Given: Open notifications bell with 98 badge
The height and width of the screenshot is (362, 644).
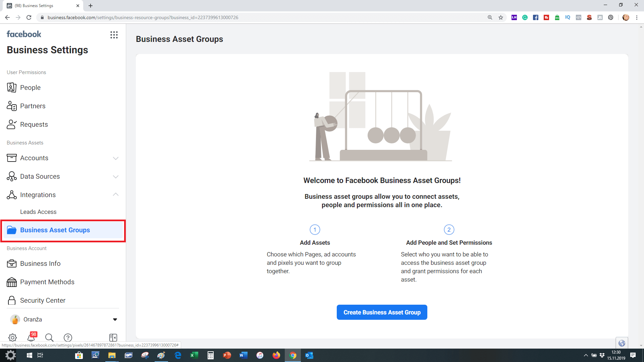Looking at the screenshot, I should point(31,337).
